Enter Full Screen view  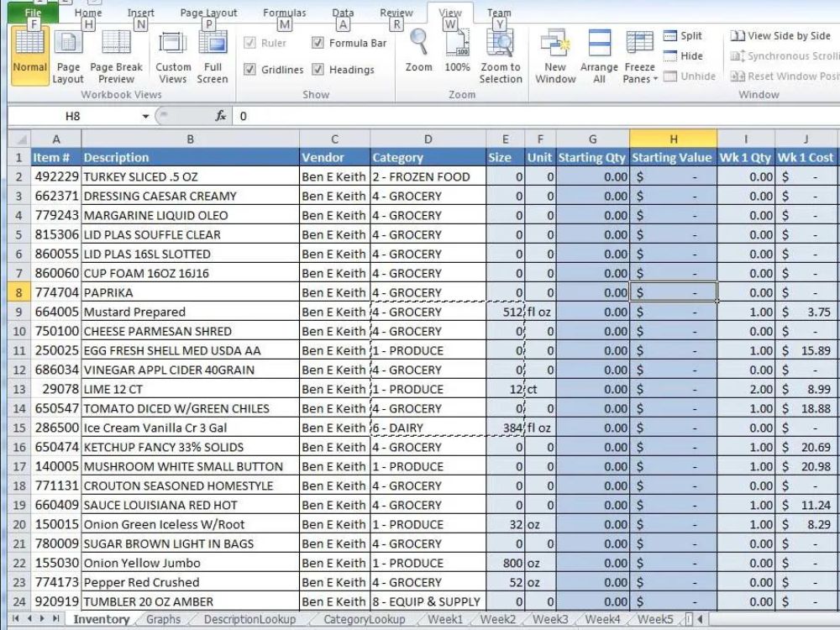coord(213,57)
